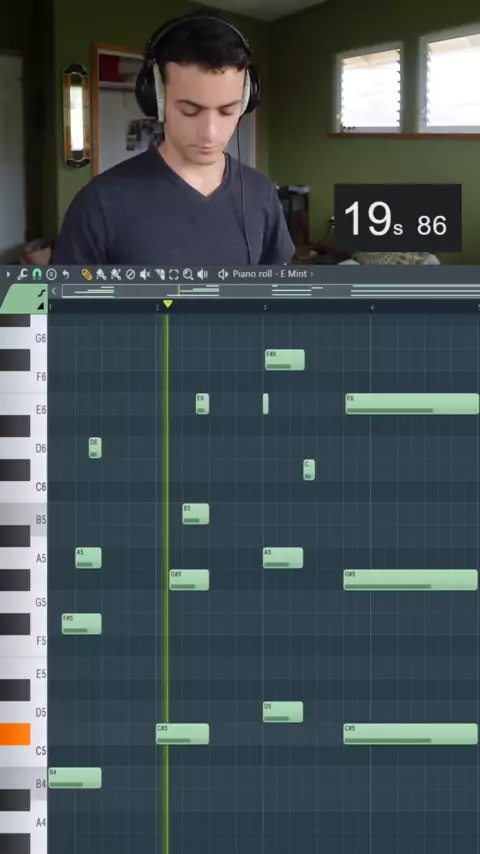The height and width of the screenshot is (854, 480).
Task: Toggle the magnet snap option
Action: 37,274
